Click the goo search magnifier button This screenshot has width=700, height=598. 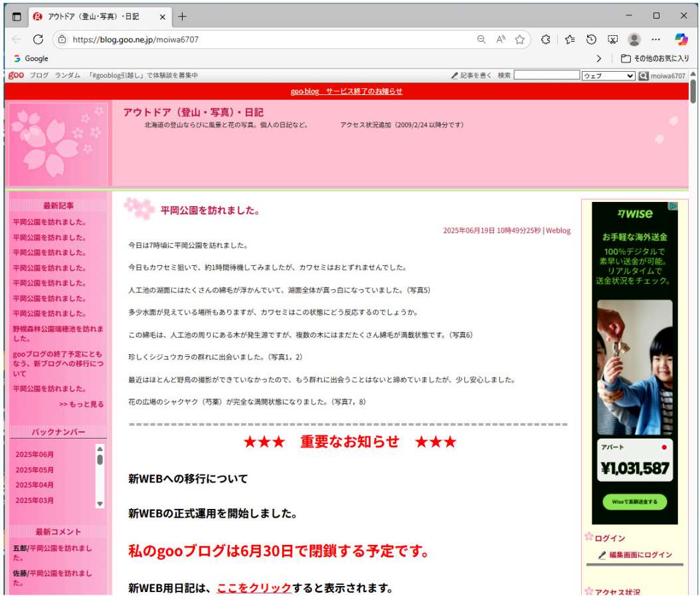643,76
